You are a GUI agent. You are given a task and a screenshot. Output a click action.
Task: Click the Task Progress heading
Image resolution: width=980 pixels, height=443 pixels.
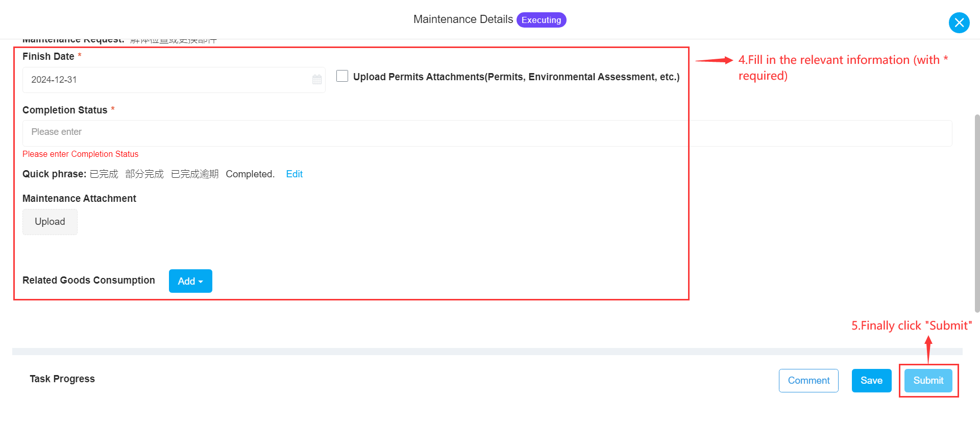pyautogui.click(x=62, y=379)
